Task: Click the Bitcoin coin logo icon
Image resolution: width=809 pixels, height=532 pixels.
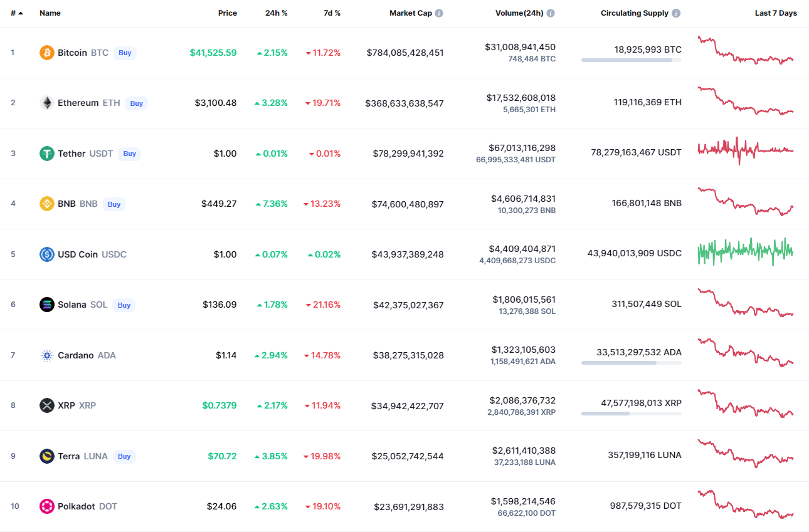Action: tap(47, 53)
